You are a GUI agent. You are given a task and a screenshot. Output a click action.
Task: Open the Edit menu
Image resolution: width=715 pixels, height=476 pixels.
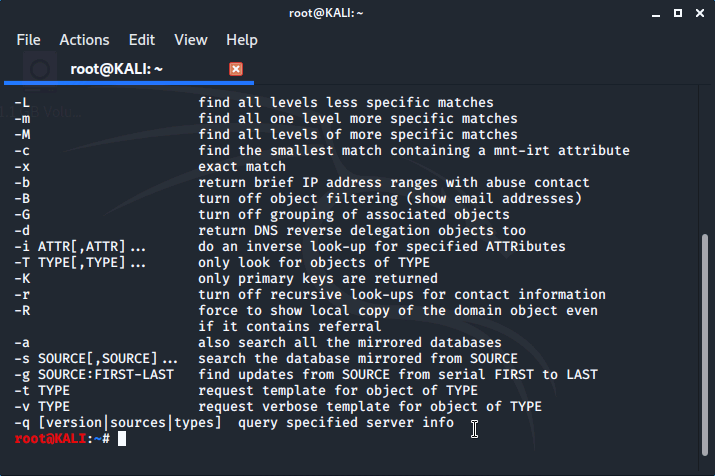click(142, 40)
